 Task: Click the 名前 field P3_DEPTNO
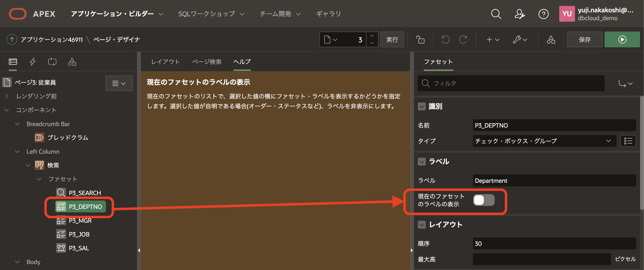point(554,125)
